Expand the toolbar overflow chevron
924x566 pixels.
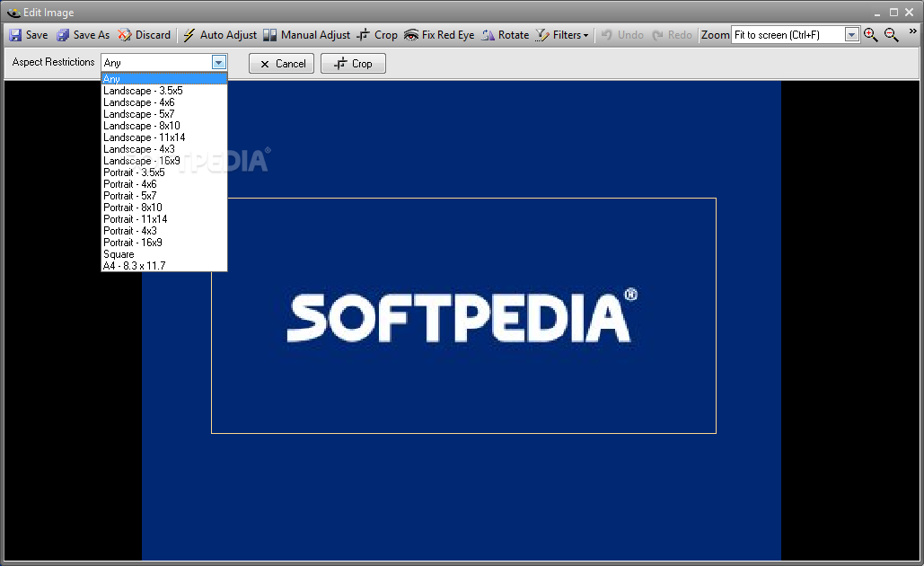913,31
